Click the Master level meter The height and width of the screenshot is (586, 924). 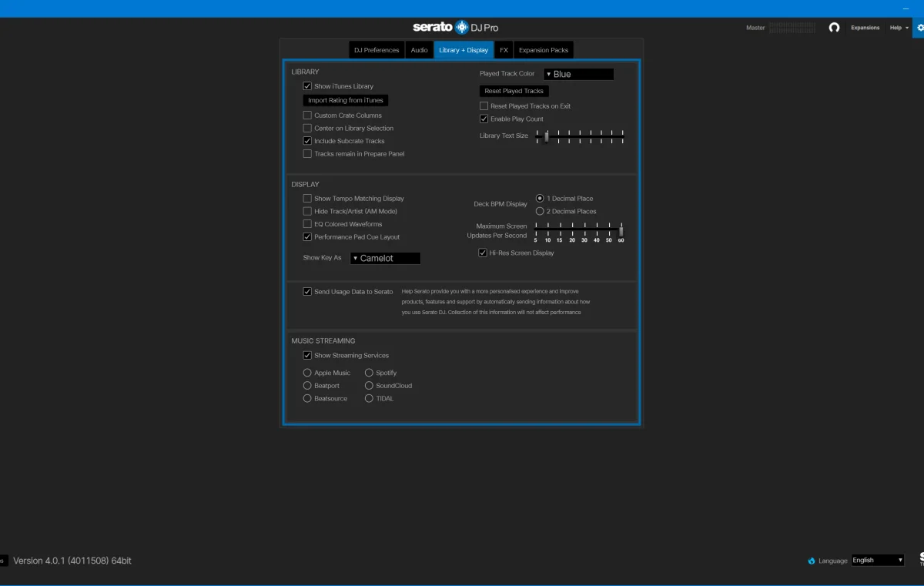(x=792, y=28)
